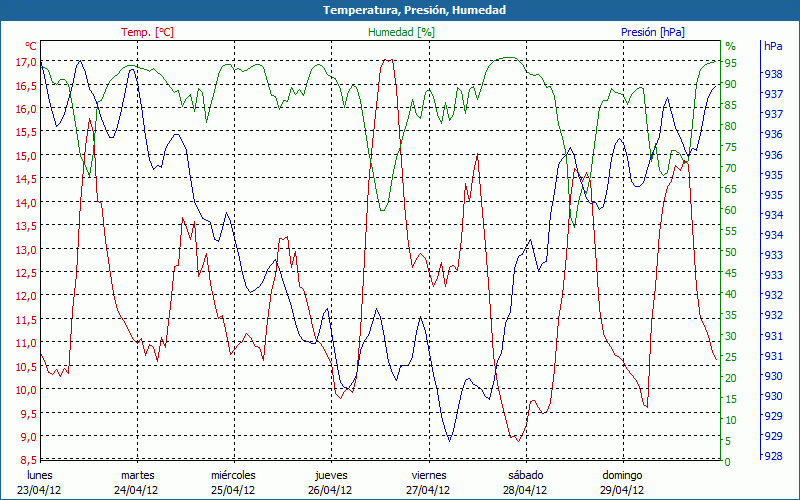Select the viernes 27/04/12 date label
Screen dimensions: 800x500
pos(428,482)
